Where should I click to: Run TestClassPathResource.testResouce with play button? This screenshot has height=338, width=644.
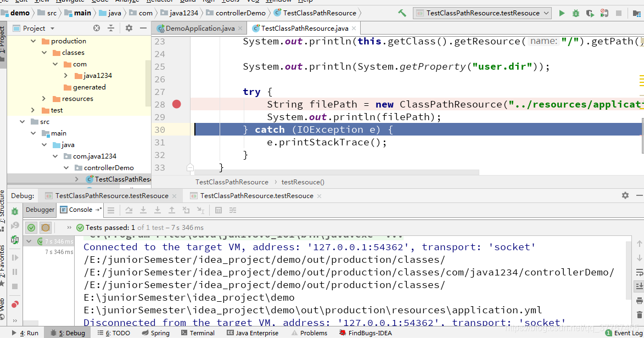click(x=562, y=13)
